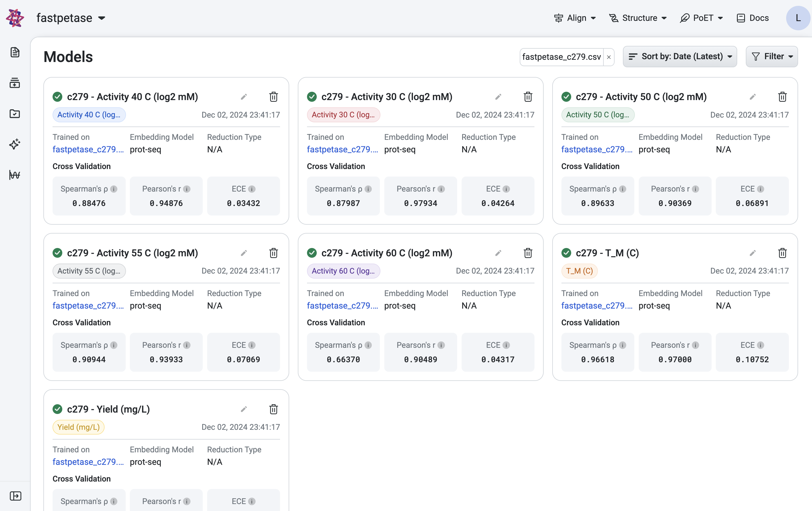Expand the Align menu

575,18
